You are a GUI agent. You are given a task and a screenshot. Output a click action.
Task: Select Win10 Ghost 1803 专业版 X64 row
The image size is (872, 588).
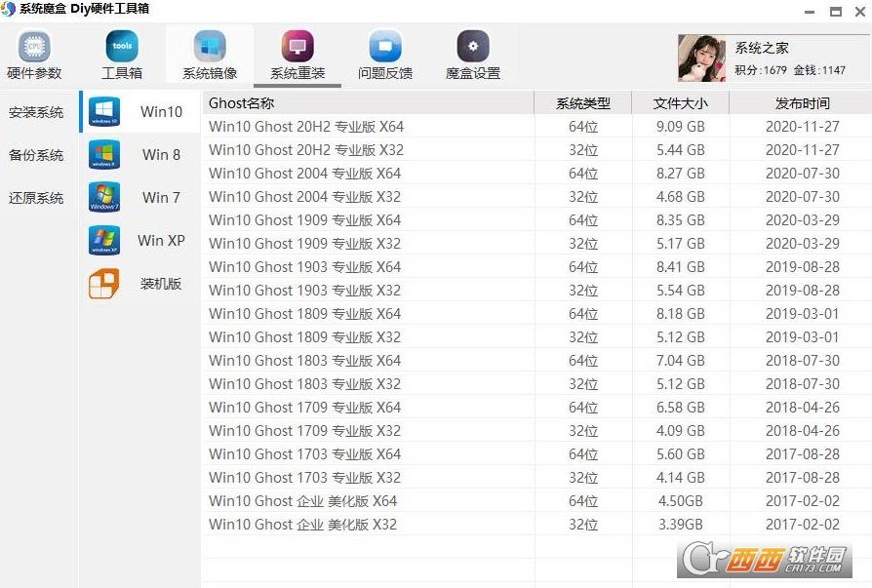(x=536, y=360)
